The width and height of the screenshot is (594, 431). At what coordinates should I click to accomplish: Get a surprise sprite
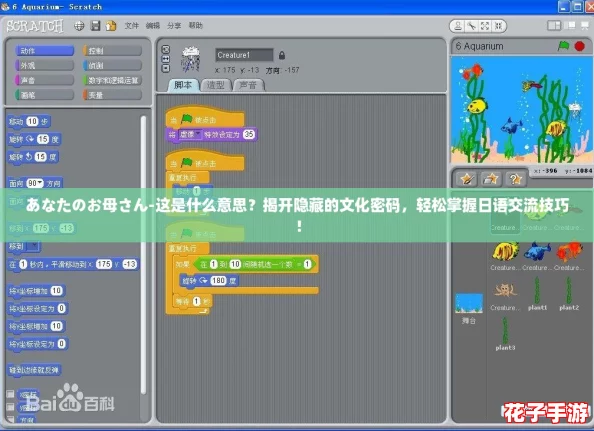(515, 179)
